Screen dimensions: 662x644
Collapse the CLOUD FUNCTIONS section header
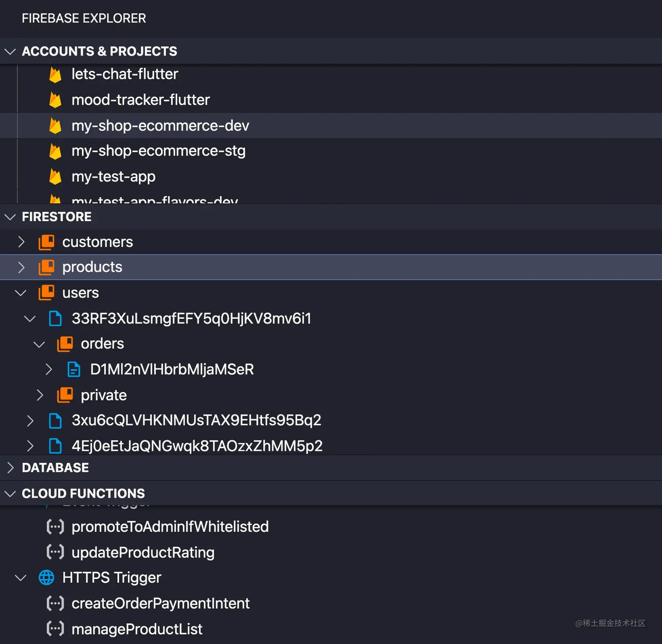click(x=10, y=493)
